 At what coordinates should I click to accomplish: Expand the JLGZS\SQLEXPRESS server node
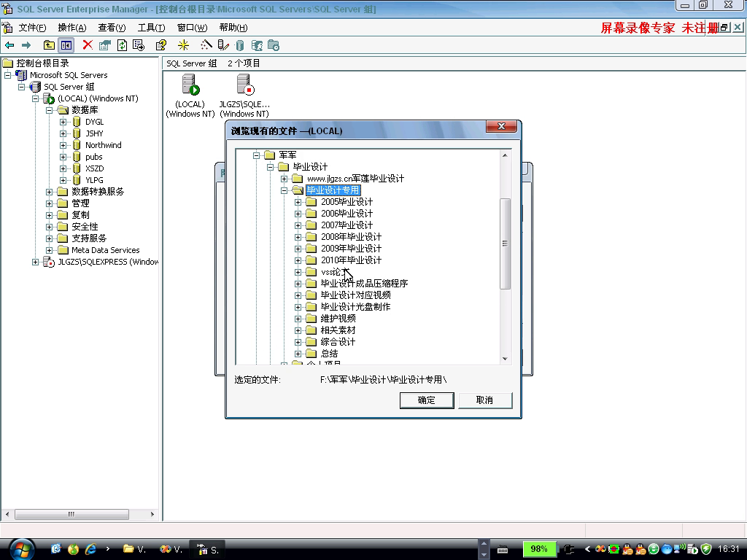[35, 262]
